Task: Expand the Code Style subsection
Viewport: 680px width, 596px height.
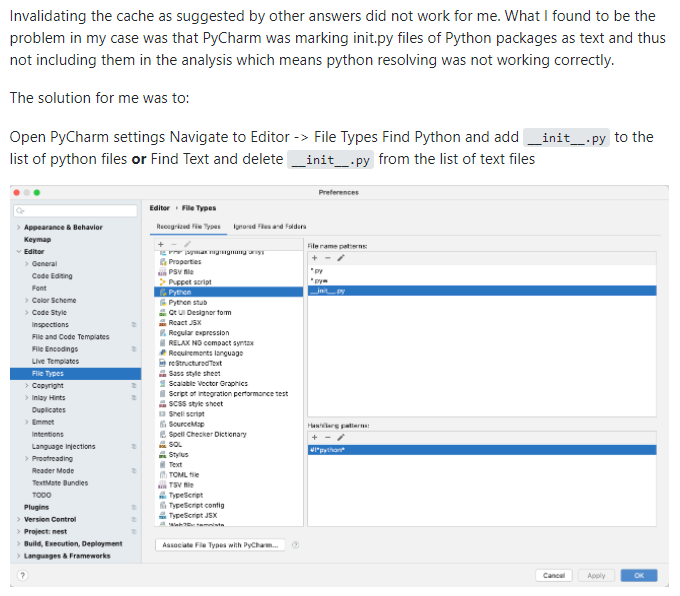Action: coord(26,312)
